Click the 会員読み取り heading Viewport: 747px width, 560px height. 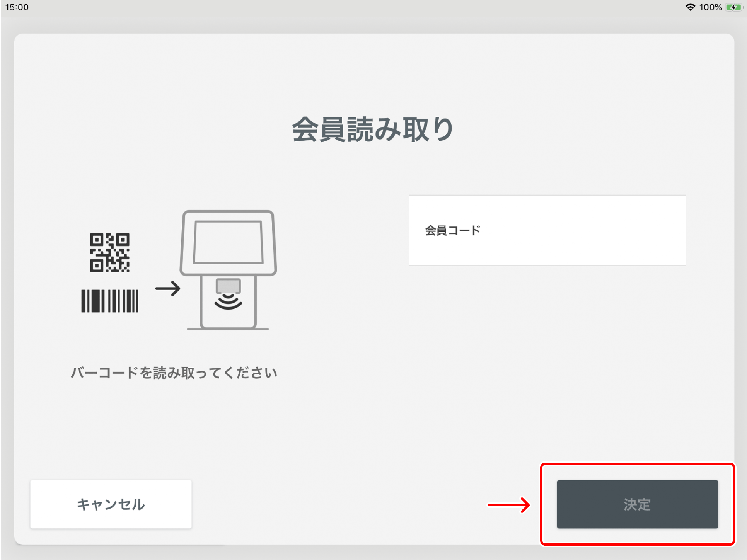[373, 129]
